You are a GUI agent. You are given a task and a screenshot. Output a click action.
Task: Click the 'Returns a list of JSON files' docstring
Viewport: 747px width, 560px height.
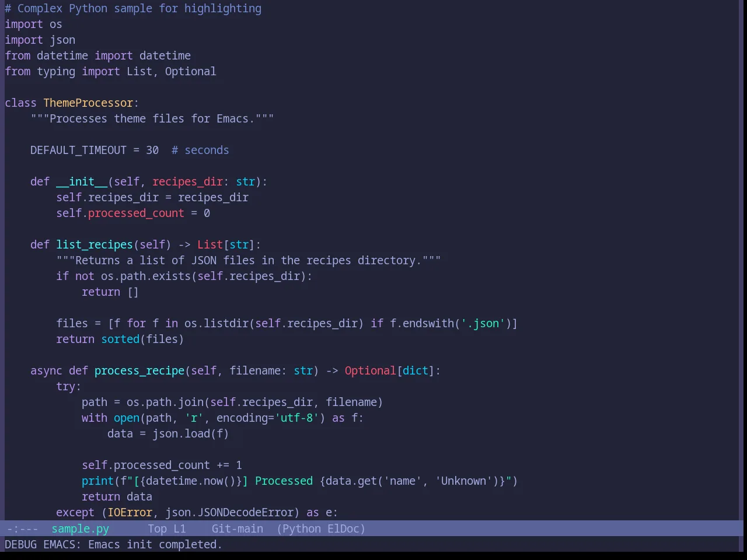click(249, 260)
